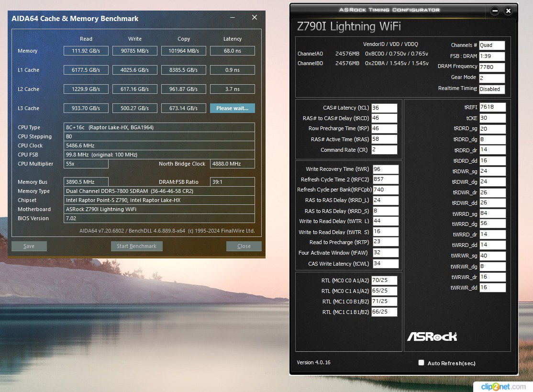Image resolution: width=533 pixels, height=392 pixels.
Task: Click the Refresh Cycle Time 2 (tRFC2) field
Action: pyautogui.click(x=386, y=179)
